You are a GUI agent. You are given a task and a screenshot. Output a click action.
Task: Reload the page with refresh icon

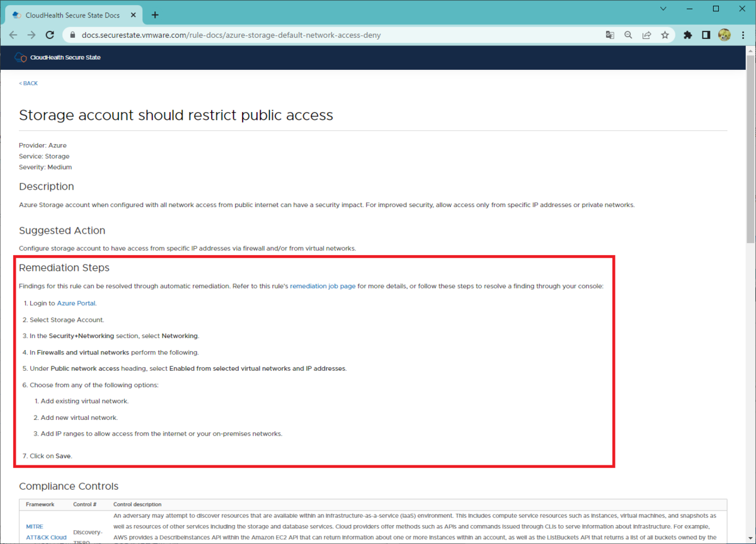coord(50,35)
